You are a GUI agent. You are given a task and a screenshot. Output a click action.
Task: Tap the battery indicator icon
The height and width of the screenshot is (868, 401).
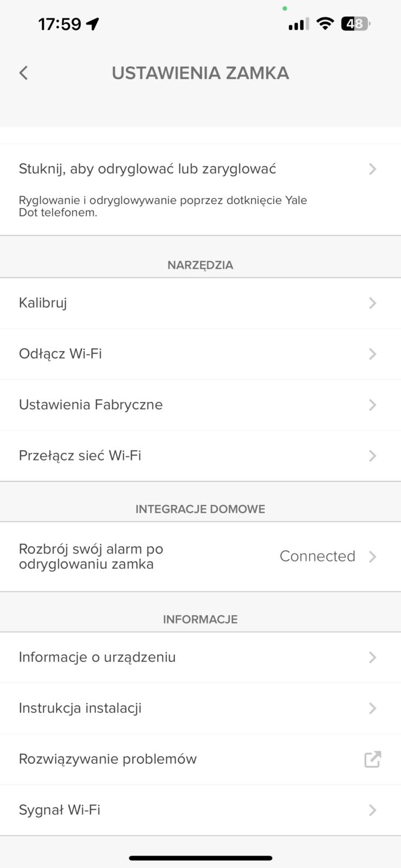[355, 24]
